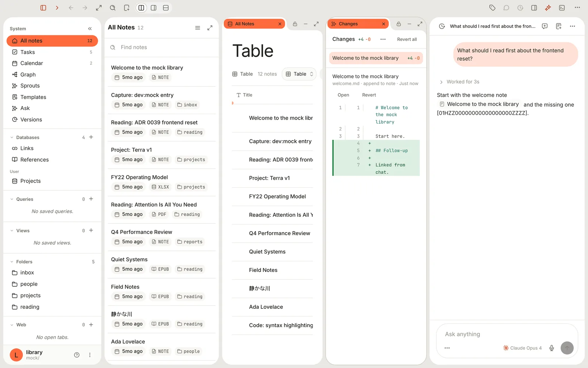
Task: Start a new chat with the plus-bubble icon
Action: (x=545, y=26)
